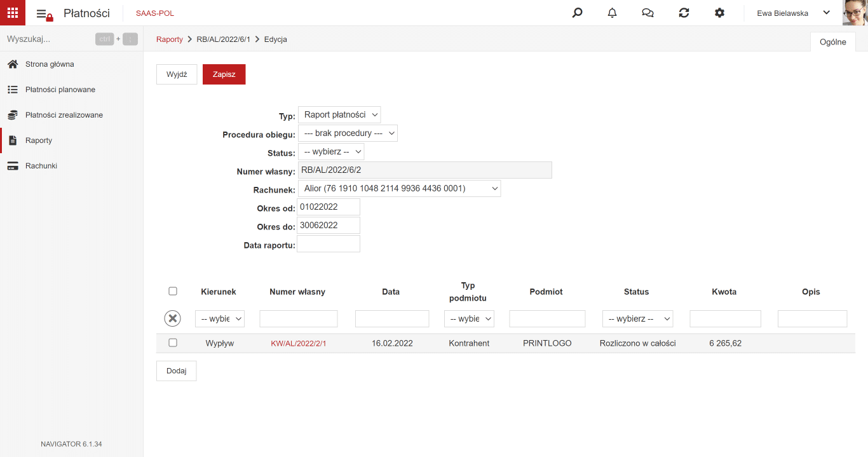
Task: Go to Płatności planowane in sidebar
Action: (x=60, y=90)
